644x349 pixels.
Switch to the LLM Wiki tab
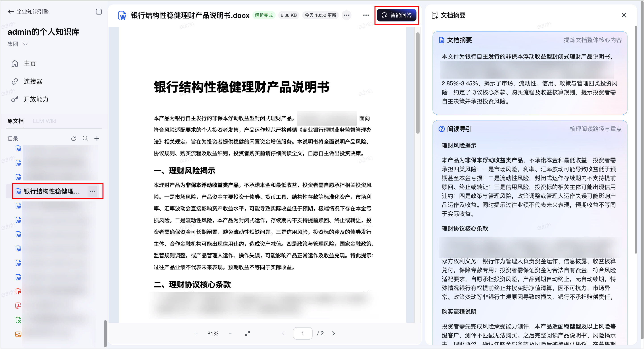(x=44, y=121)
